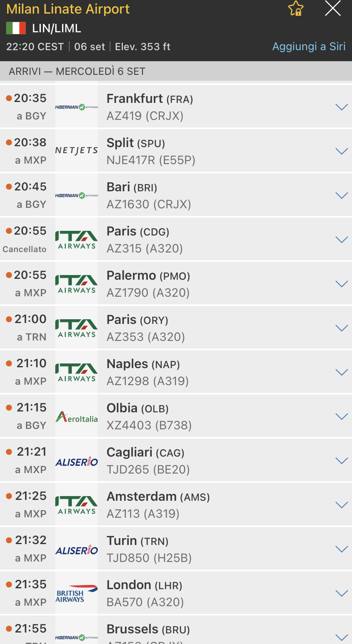The height and width of the screenshot is (644, 352).
Task: Tap the Italian flag icon
Action: (16, 28)
